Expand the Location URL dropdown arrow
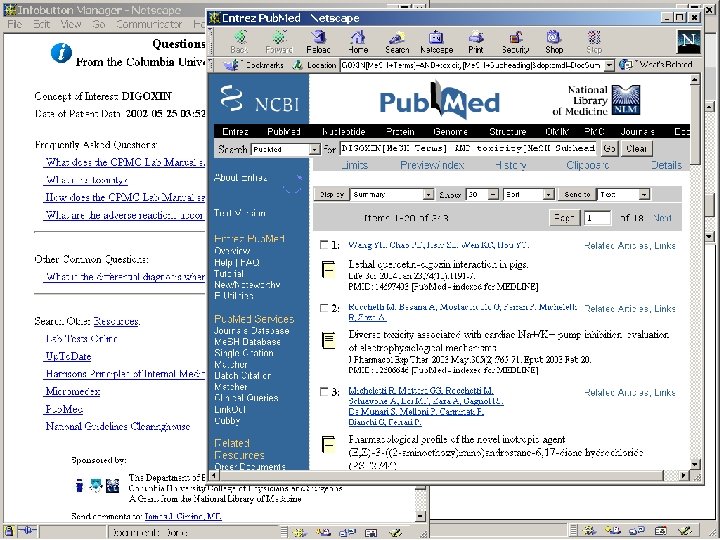This screenshot has height=540, width=720. pyautogui.click(x=609, y=65)
